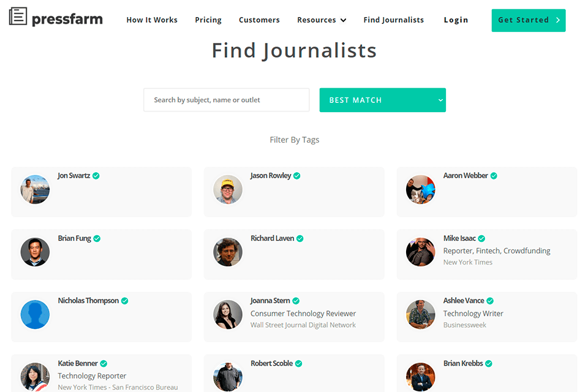Click verified badge beside Ashlee Vance
This screenshot has width=588, height=392.
tap(490, 301)
